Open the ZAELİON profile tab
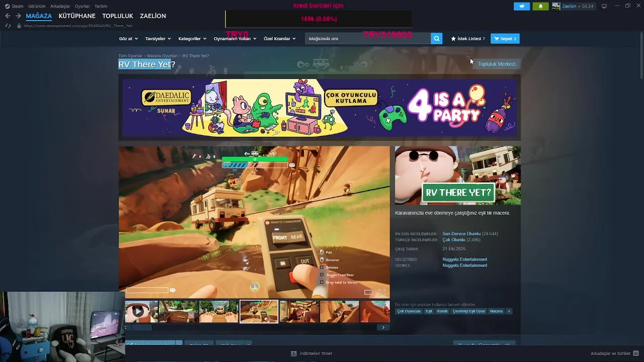 click(x=153, y=16)
